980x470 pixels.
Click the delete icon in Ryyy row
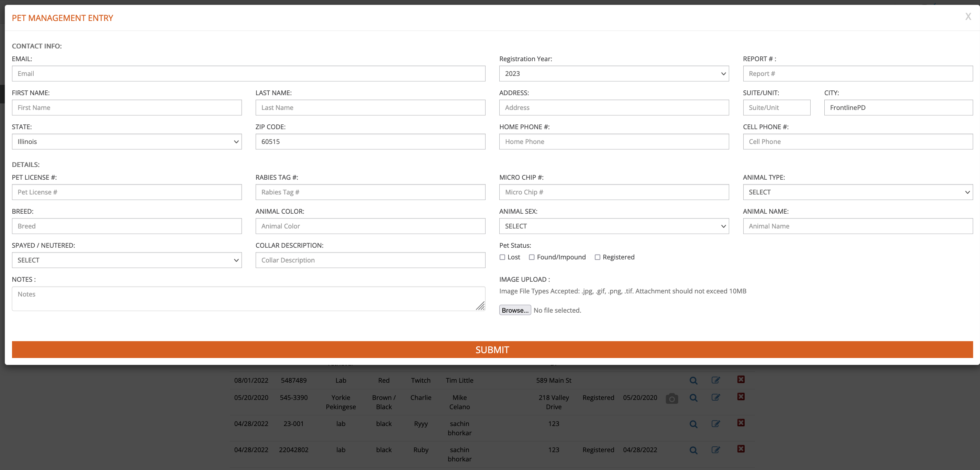click(x=741, y=423)
